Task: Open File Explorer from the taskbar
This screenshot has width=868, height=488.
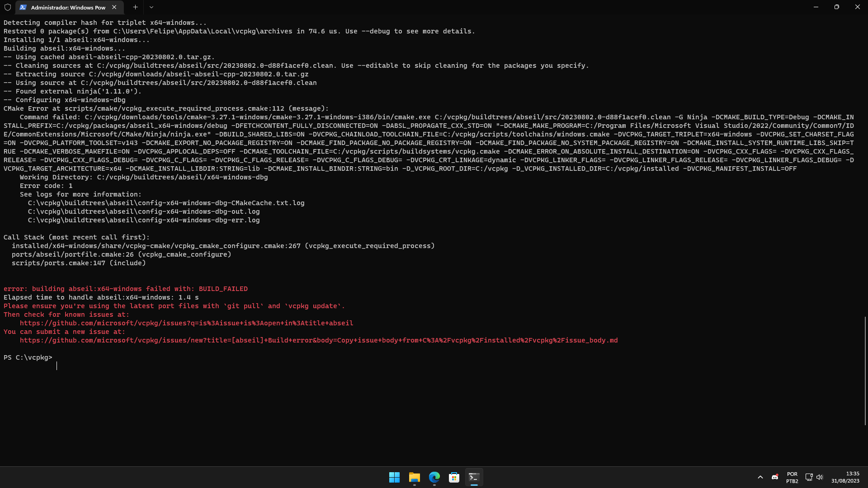Action: click(414, 477)
